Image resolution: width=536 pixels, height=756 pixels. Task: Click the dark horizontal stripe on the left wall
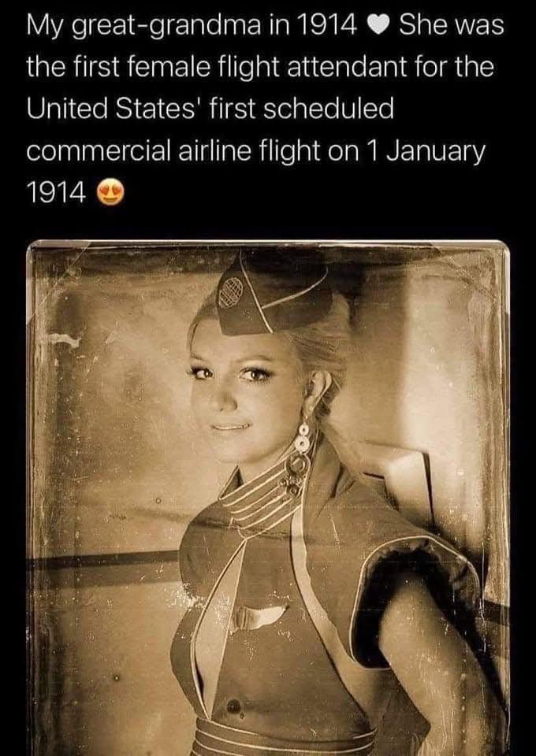pyautogui.click(x=106, y=560)
